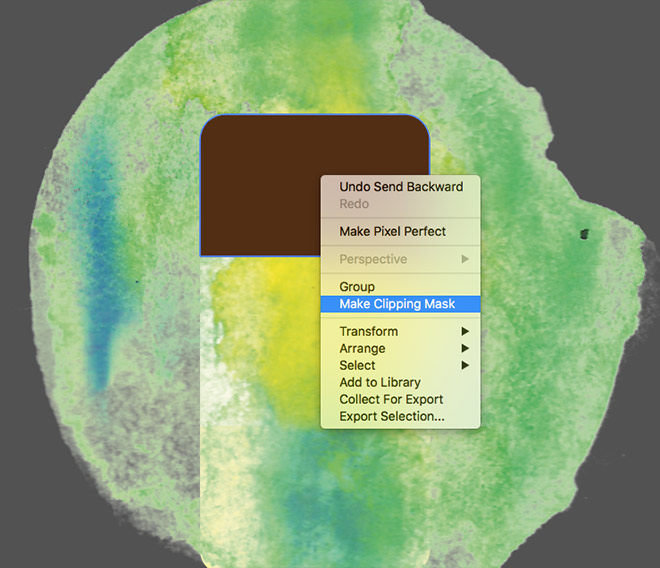Open the Transform submenu

click(400, 331)
